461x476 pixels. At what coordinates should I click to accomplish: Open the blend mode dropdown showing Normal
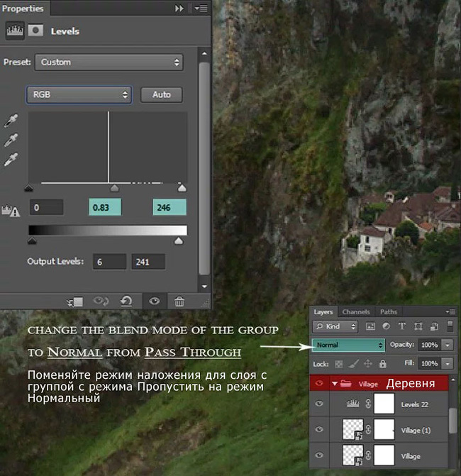(348, 345)
